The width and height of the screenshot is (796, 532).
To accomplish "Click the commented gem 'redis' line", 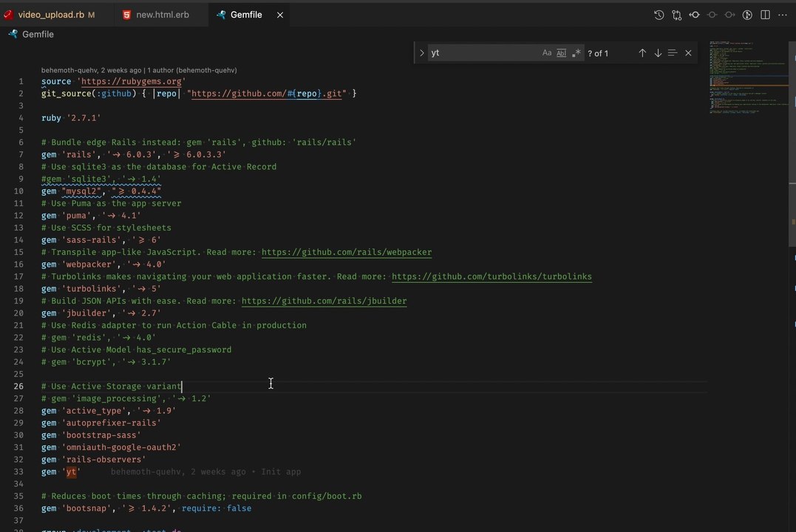I will point(98,338).
